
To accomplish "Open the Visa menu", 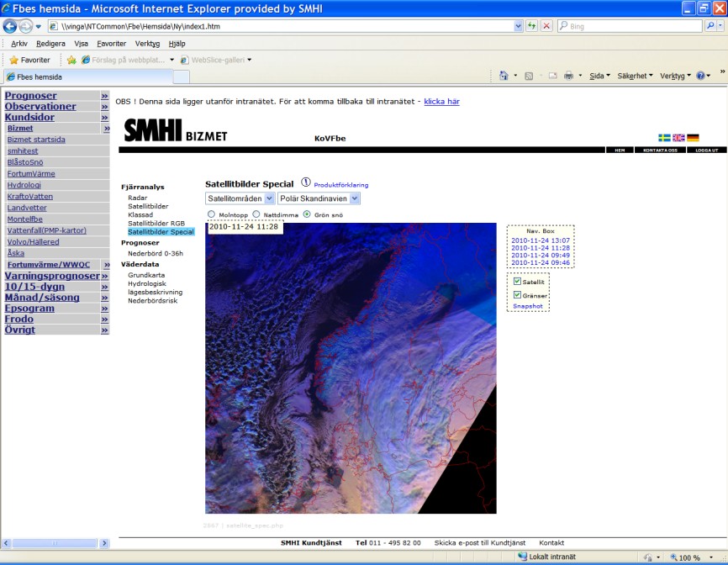I will click(x=81, y=44).
